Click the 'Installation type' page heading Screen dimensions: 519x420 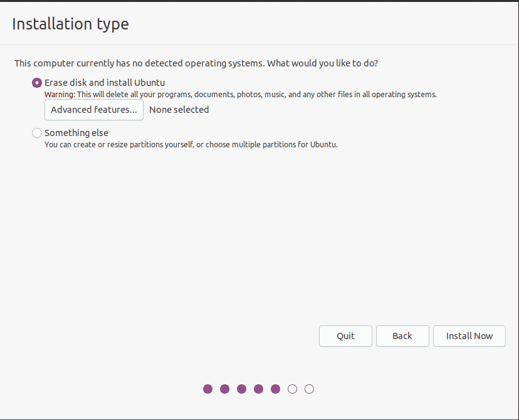70,24
